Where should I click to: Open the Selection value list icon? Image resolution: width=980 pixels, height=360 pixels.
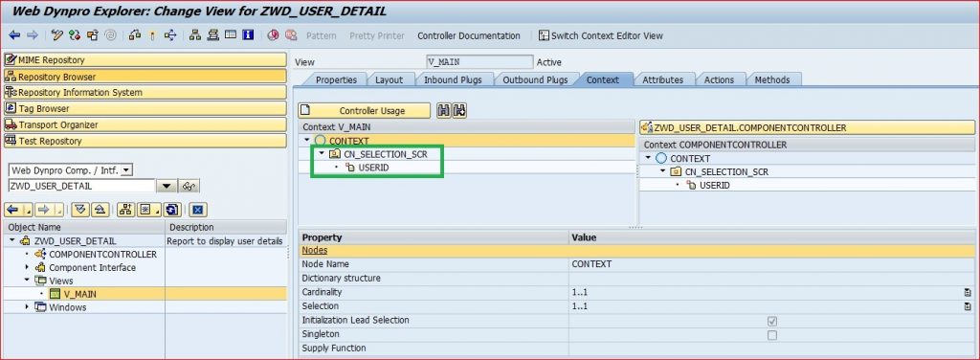[968, 306]
